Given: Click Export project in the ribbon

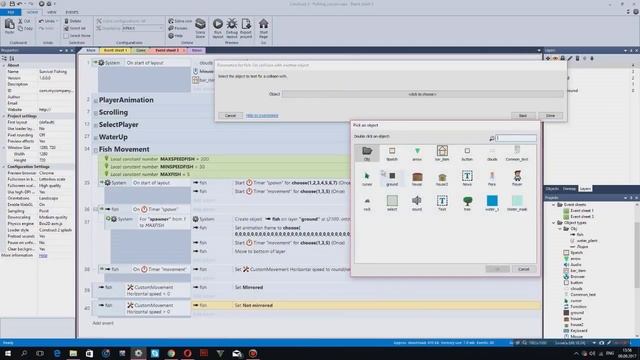Looking at the screenshot, I should point(246,28).
